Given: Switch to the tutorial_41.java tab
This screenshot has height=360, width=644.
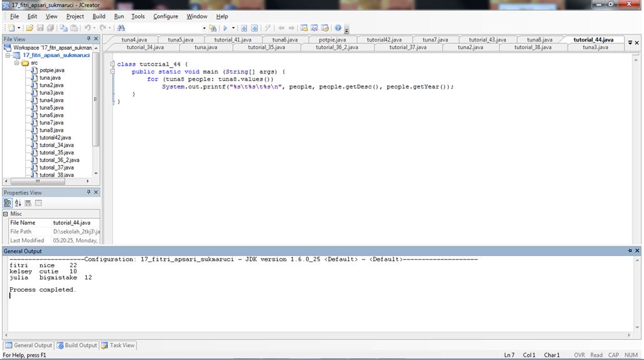Looking at the screenshot, I should tap(232, 40).
